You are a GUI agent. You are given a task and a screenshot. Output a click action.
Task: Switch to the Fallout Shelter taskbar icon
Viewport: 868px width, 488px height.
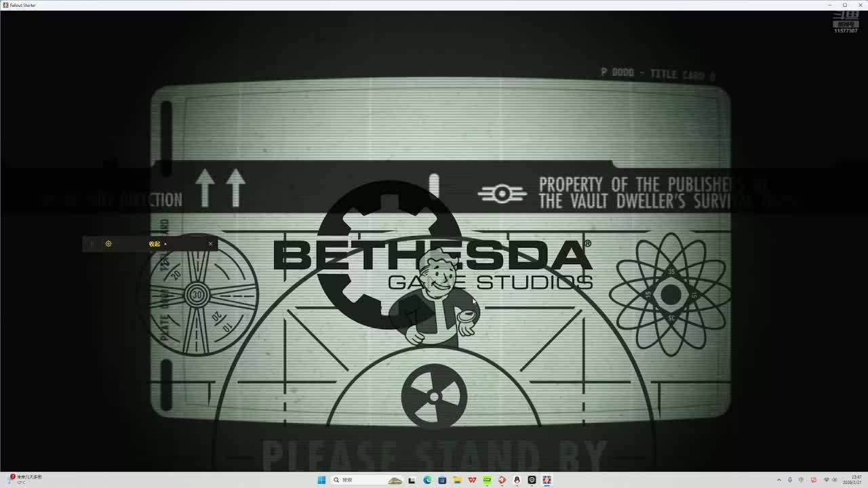tap(547, 480)
